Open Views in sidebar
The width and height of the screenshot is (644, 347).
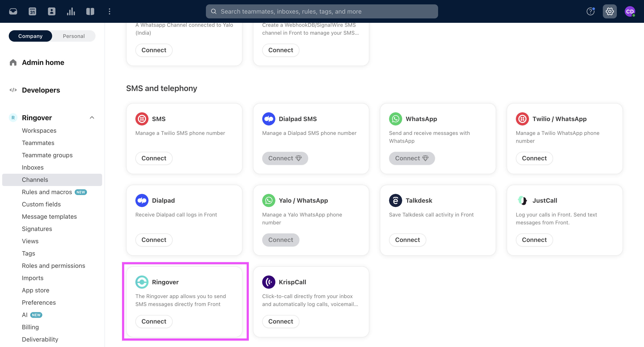30,241
